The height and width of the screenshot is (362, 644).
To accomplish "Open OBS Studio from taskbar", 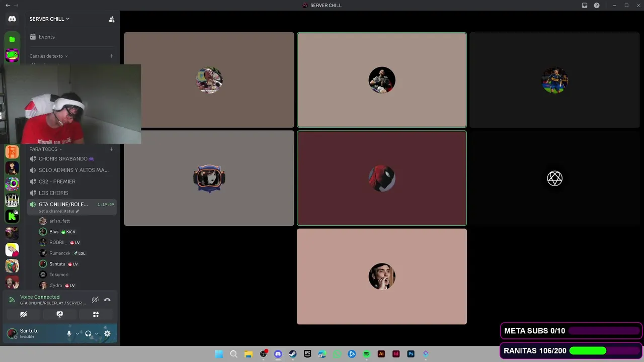I will (x=263, y=354).
